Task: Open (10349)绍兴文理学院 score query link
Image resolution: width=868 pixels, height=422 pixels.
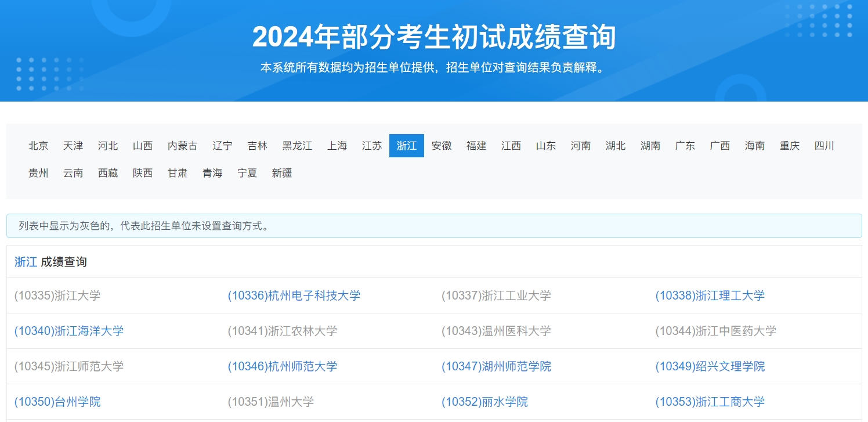Action: (710, 366)
